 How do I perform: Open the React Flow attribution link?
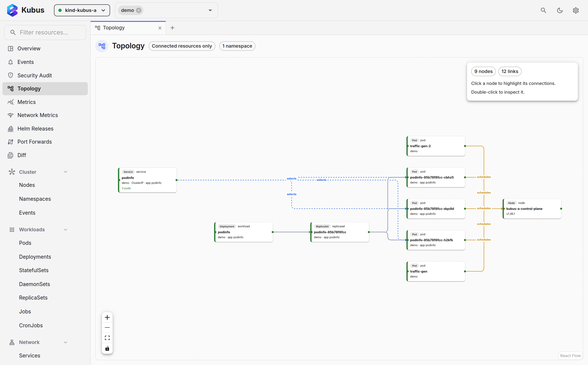click(570, 356)
